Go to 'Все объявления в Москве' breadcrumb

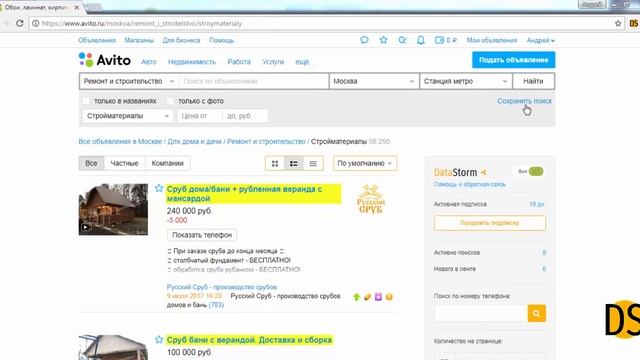click(120, 142)
